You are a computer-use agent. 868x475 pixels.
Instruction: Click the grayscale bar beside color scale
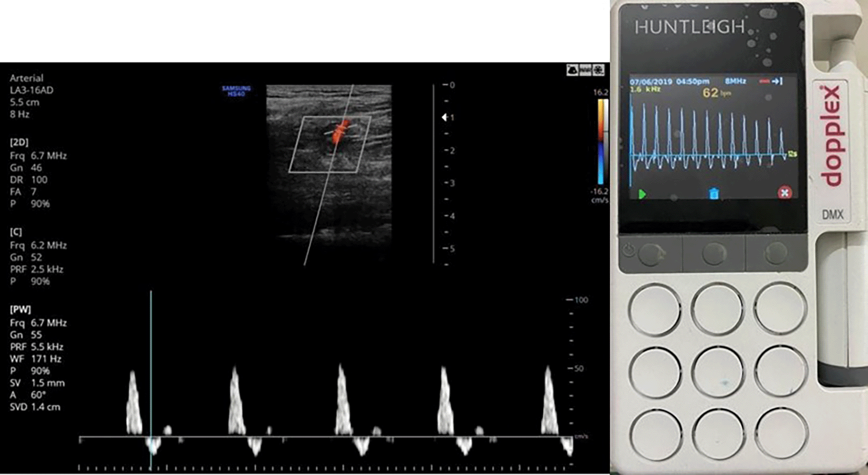(606, 142)
